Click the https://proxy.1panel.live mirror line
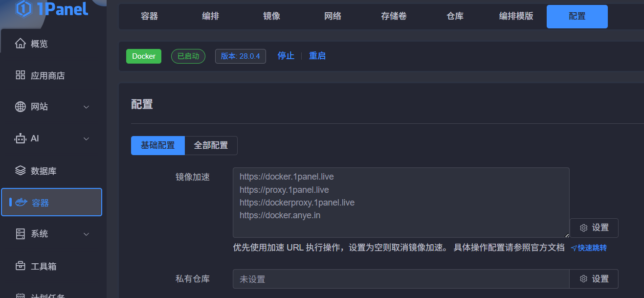 284,189
